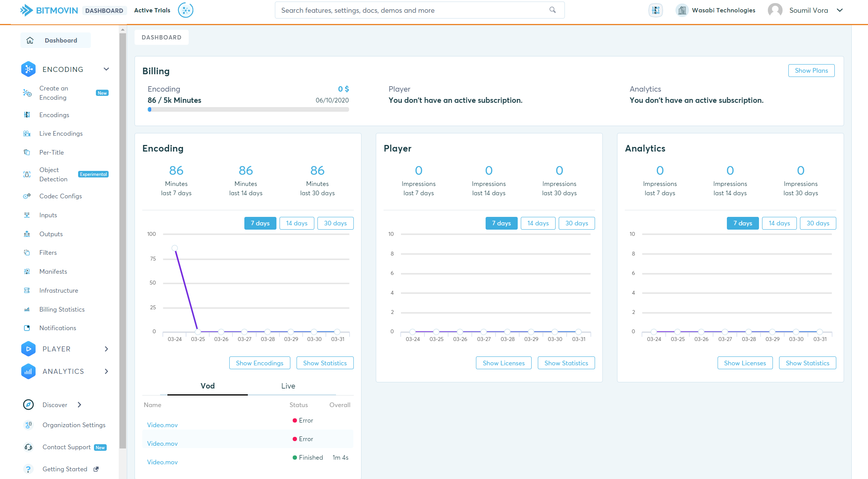The image size is (868, 479).
Task: Click the Encodings list icon
Action: point(27,115)
